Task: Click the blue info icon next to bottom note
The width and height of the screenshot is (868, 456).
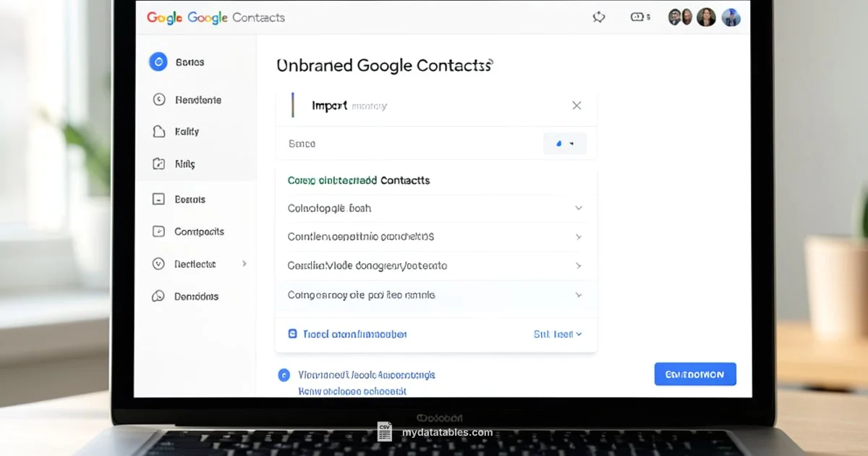Action: pyautogui.click(x=284, y=375)
